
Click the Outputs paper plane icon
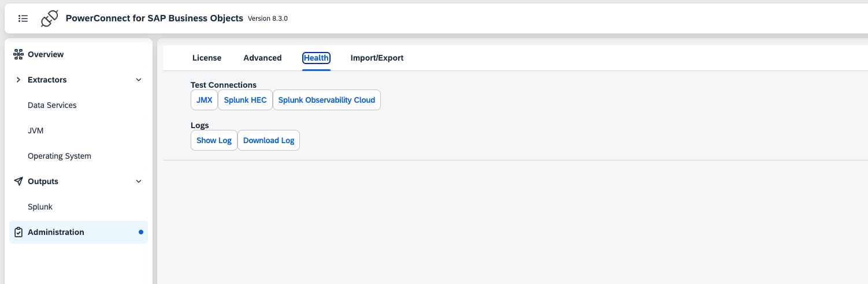[x=18, y=181]
